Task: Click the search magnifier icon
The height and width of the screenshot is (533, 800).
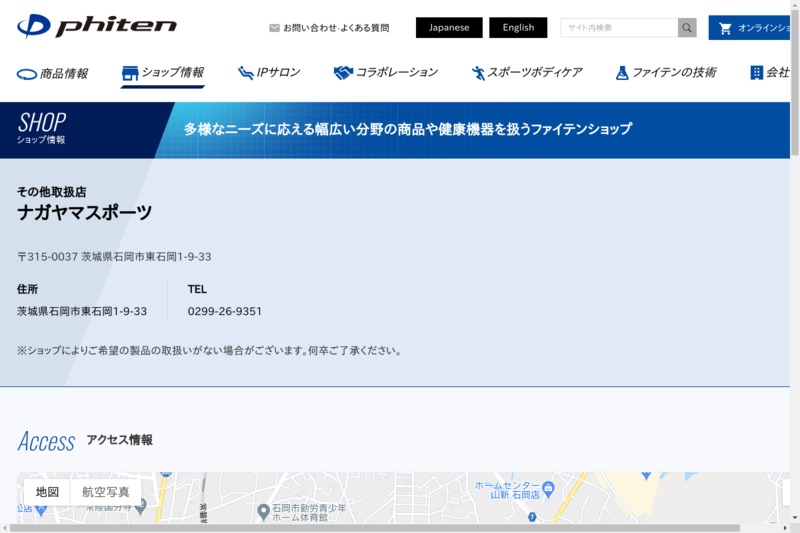Action: (x=687, y=28)
